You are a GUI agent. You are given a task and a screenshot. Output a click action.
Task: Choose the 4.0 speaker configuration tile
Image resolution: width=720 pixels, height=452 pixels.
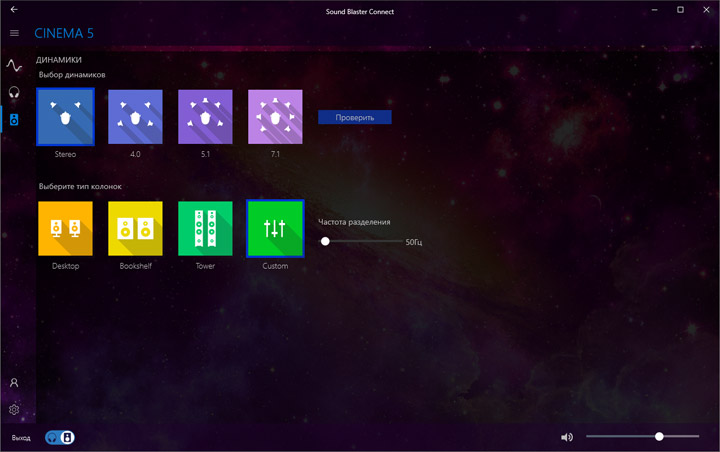(135, 117)
